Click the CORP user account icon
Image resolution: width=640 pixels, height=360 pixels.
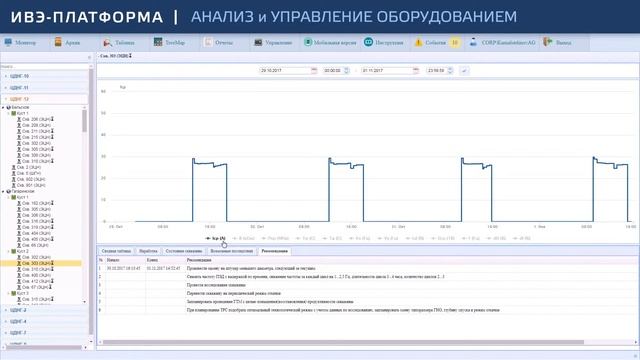[473, 42]
